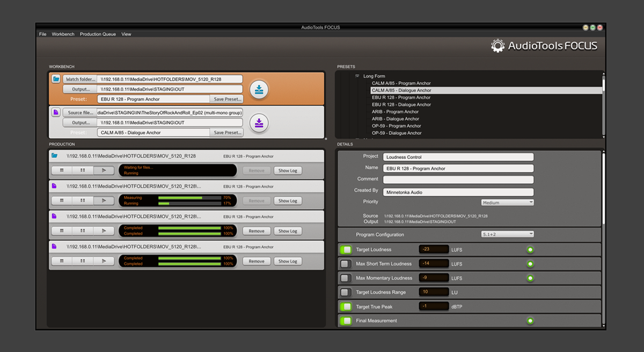Click the TheStoryOfRockAndRoll_Ep02 source file path
Viewport: 644px width, 352px height.
[x=170, y=112]
